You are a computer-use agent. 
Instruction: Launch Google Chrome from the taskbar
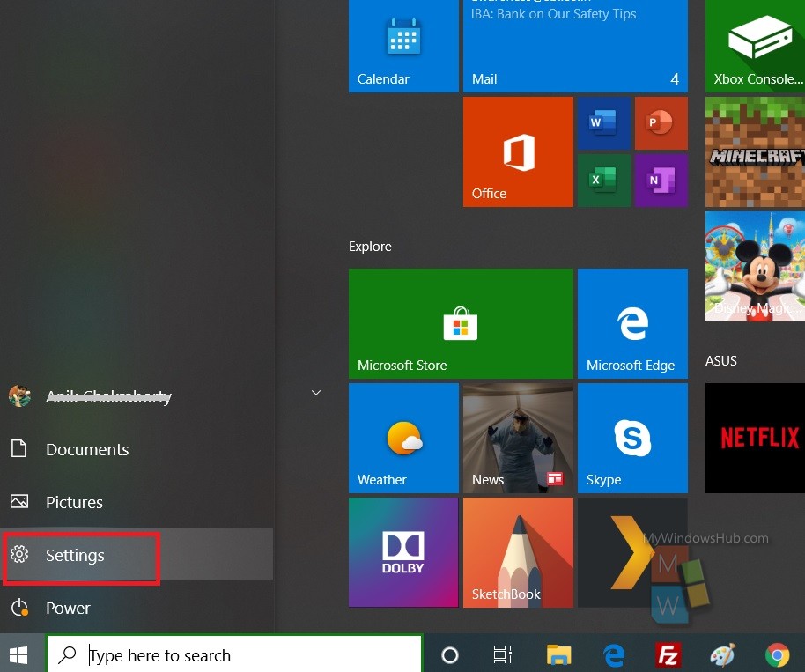coord(778,655)
